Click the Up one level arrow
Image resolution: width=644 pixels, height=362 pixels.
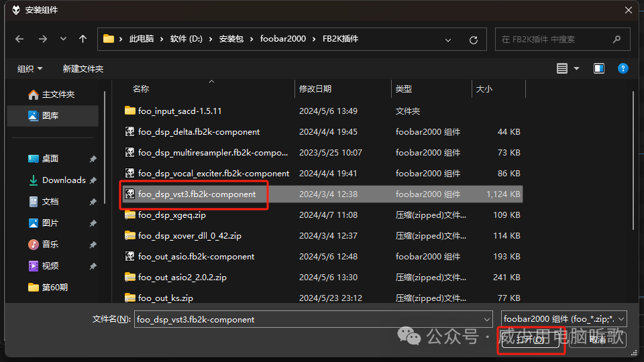(x=83, y=39)
